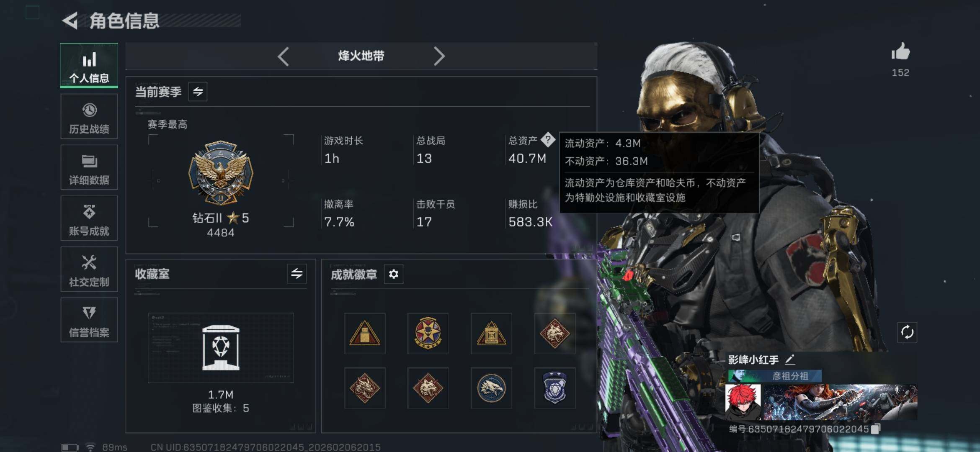Click the back arrow beside 角色信息

coord(70,21)
